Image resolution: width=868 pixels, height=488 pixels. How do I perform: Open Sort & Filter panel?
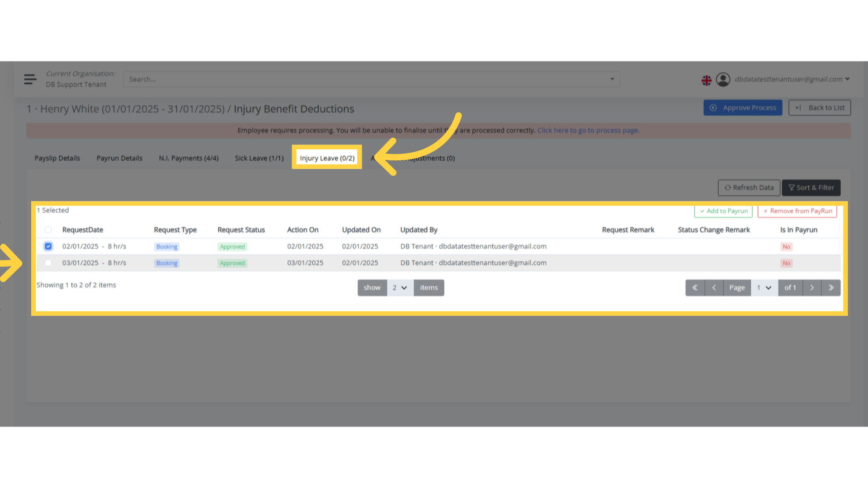click(x=811, y=188)
